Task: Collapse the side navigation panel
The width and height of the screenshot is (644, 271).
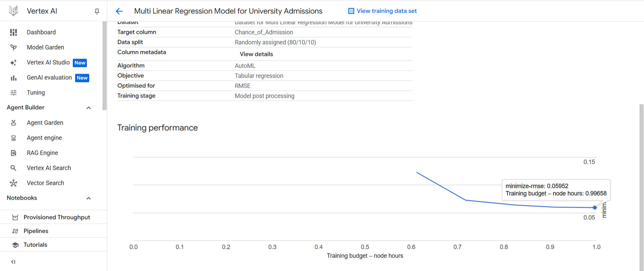Action: tap(13, 262)
